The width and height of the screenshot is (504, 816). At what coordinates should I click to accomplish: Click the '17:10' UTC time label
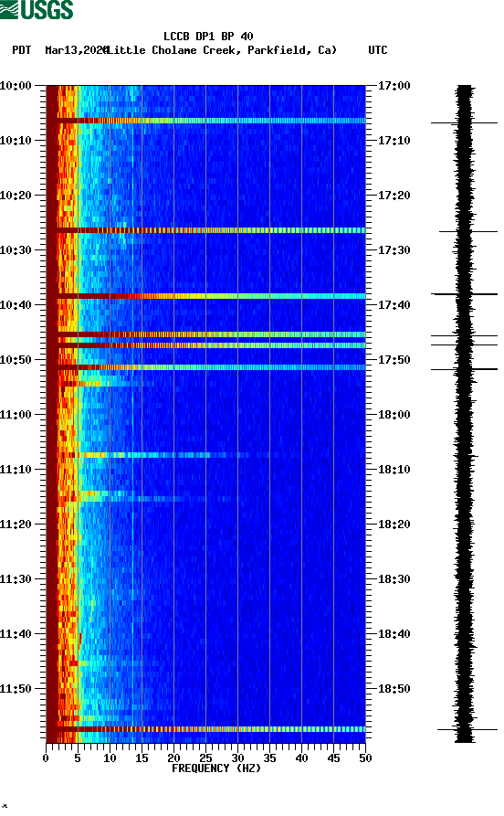[394, 141]
